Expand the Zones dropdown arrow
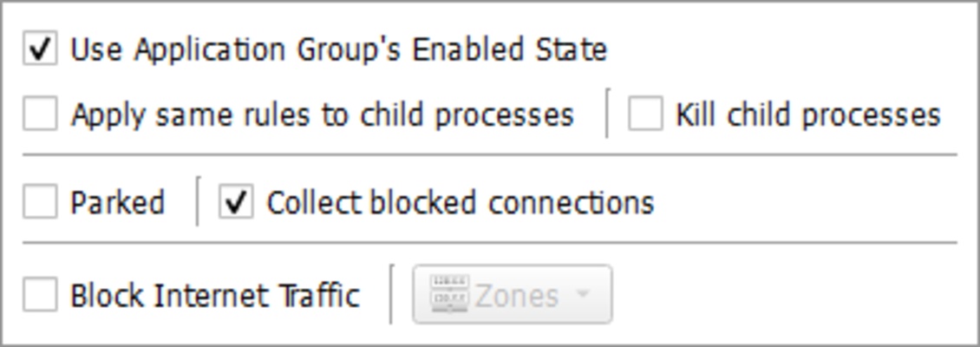The width and height of the screenshot is (980, 347). 584,295
